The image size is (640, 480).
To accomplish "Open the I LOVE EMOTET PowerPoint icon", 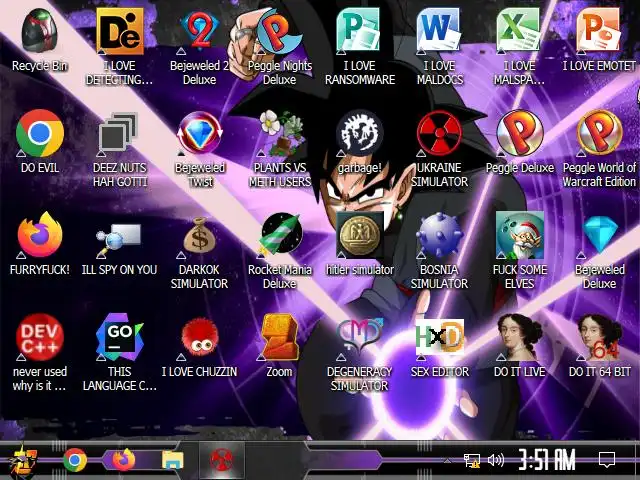I will coord(599,31).
